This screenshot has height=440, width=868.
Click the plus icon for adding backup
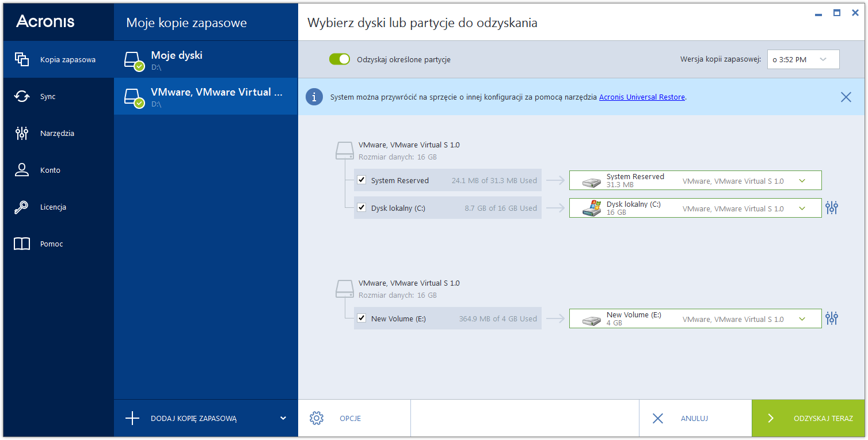[x=132, y=418]
